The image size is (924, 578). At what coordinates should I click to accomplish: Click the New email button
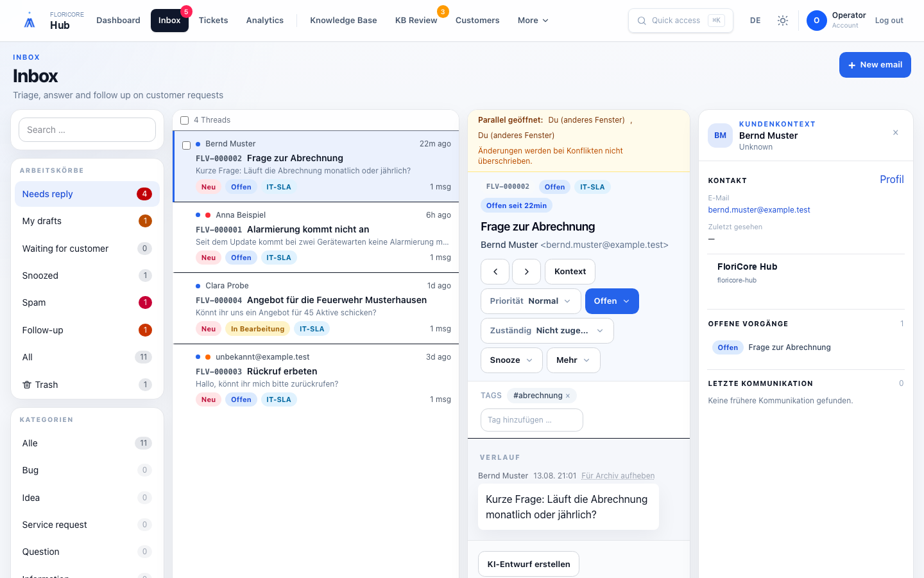pos(875,65)
